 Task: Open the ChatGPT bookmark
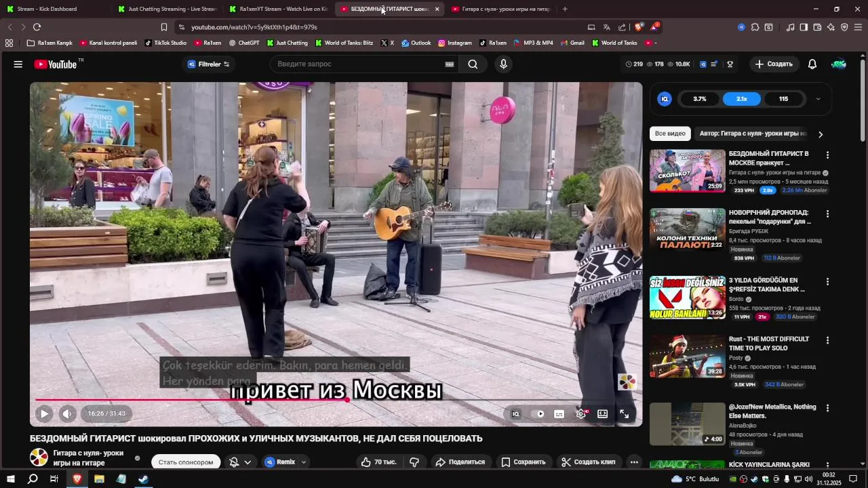(244, 43)
